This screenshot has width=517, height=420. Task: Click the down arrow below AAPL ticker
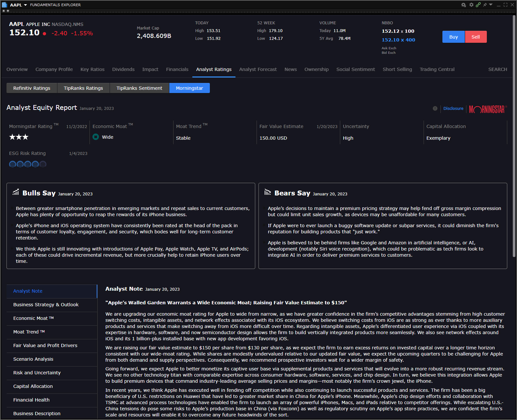coord(8,11)
